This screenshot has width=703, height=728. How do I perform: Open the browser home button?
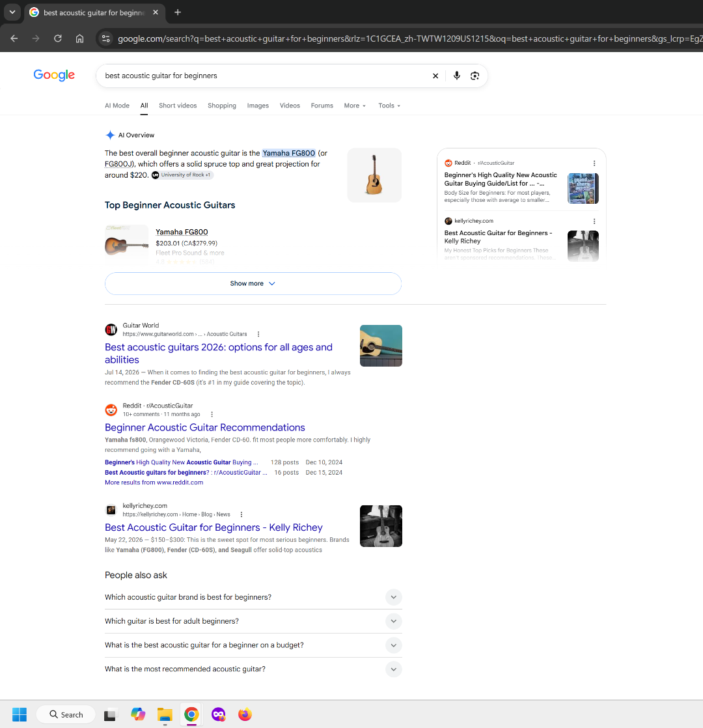point(80,38)
